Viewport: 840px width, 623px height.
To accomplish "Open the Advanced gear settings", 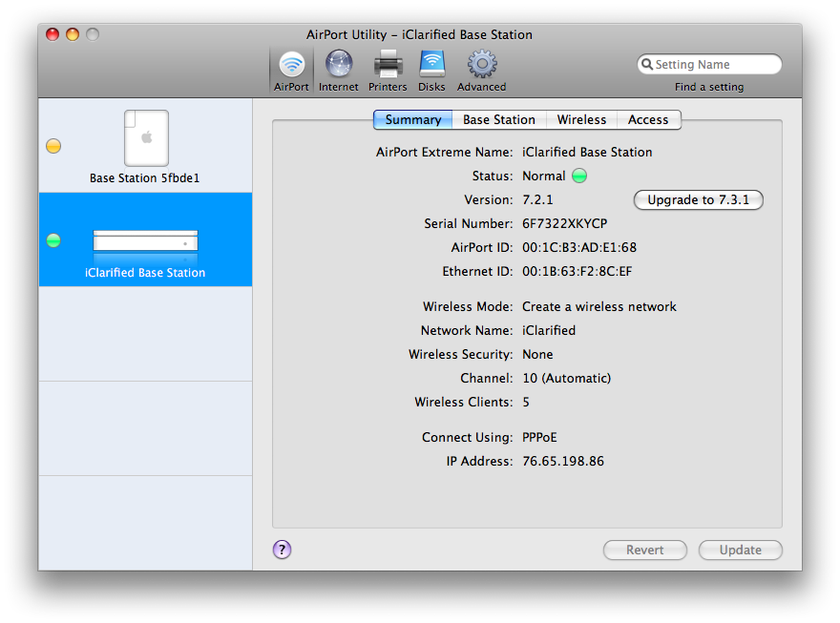I will pos(481,71).
